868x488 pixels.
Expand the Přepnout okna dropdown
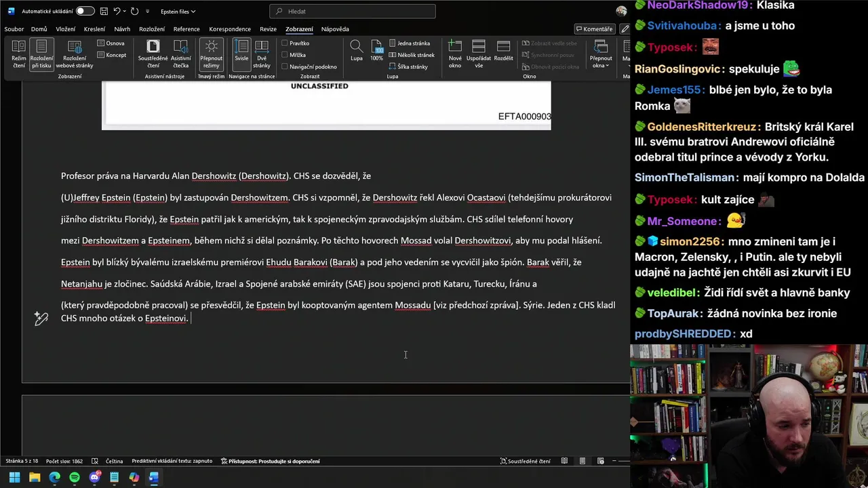tap(601, 54)
